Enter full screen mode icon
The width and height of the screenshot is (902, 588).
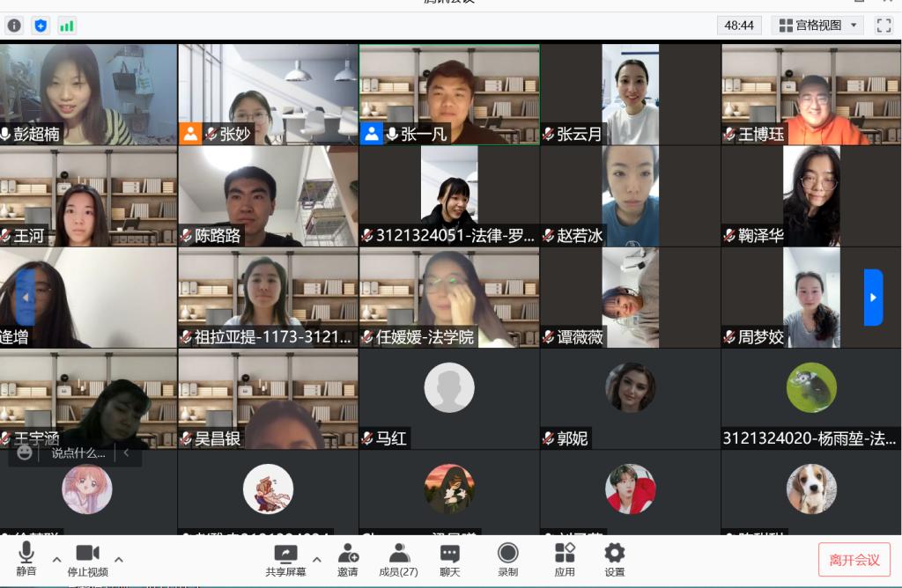coord(884,26)
